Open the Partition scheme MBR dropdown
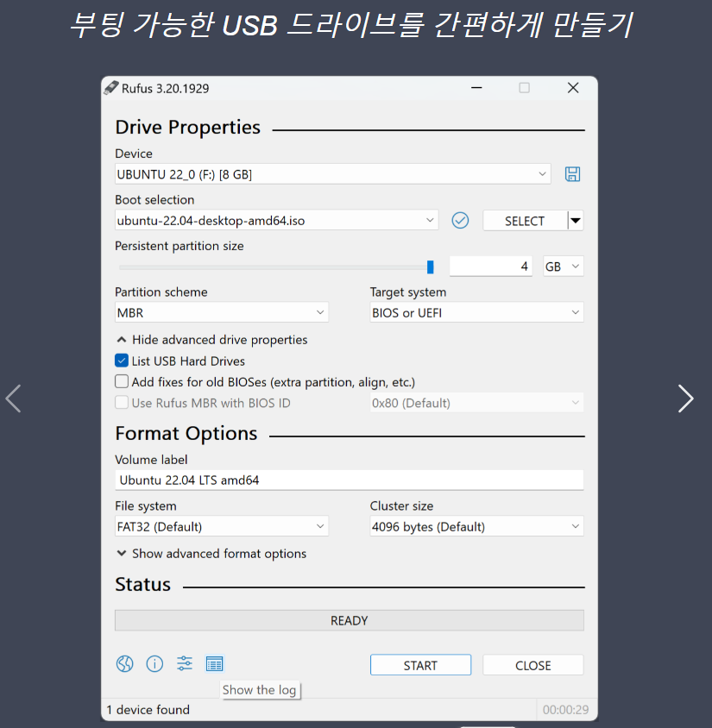 tap(222, 312)
